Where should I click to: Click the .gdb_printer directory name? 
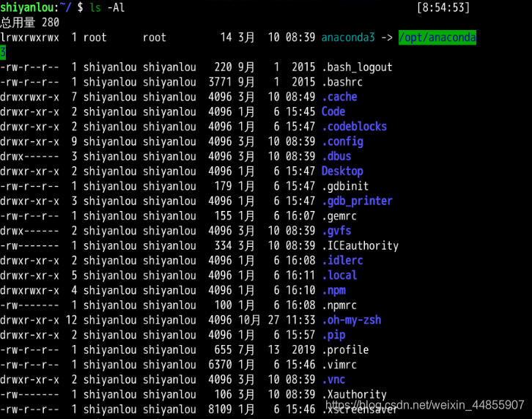pos(357,201)
